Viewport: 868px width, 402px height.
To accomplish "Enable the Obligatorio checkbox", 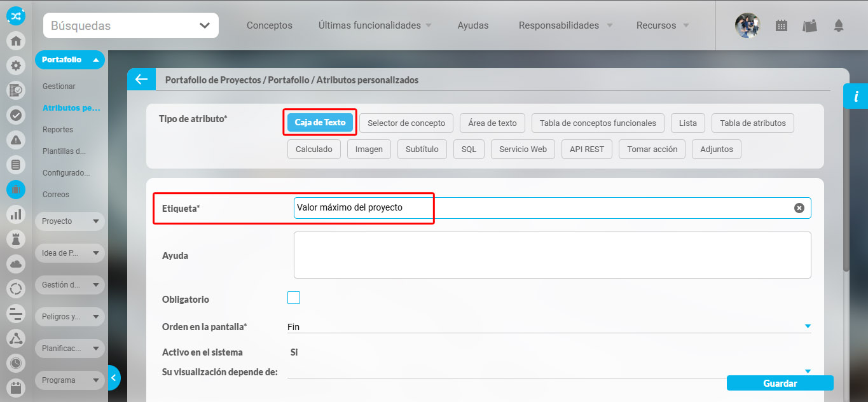I will (294, 298).
